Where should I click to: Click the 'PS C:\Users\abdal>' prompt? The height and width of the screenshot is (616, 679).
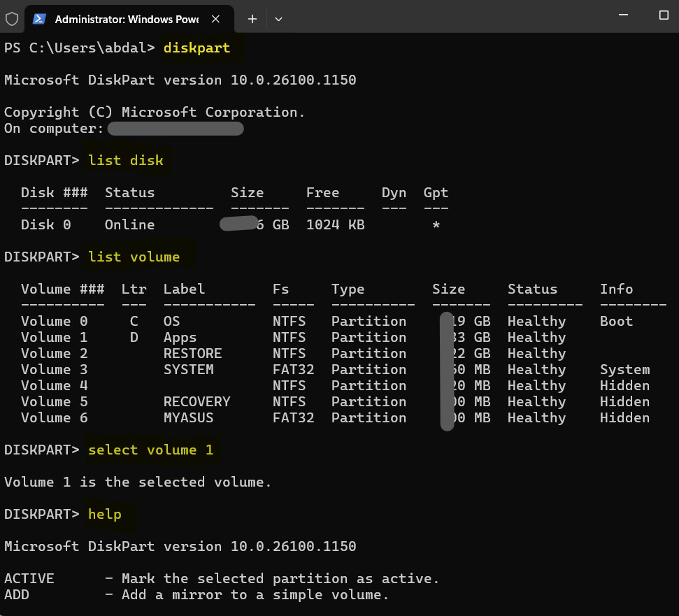tap(79, 48)
